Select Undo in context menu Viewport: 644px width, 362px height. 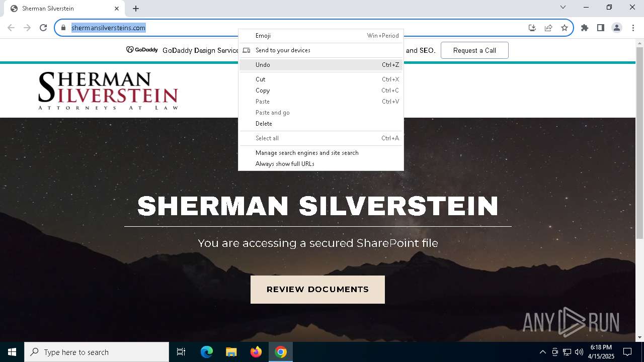click(x=321, y=65)
